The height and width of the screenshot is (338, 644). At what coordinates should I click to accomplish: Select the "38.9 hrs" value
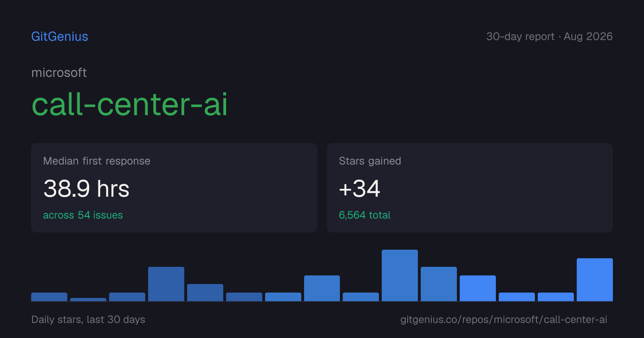click(86, 188)
